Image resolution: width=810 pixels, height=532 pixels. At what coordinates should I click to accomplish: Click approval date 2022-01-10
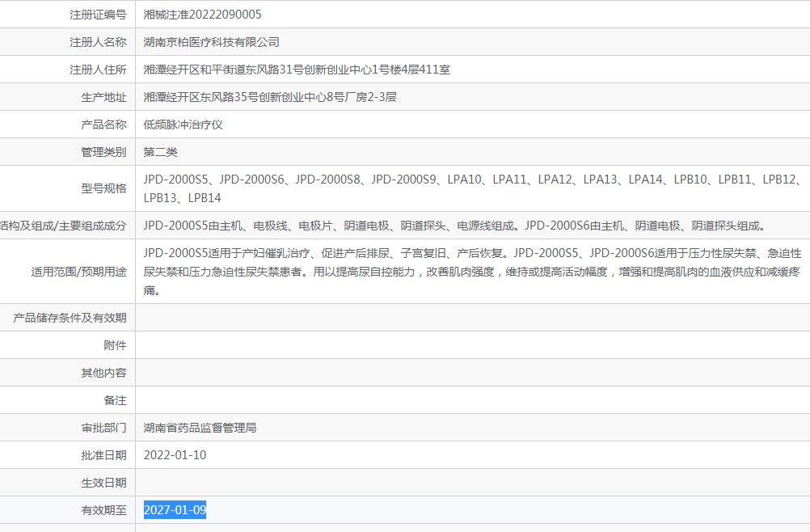(175, 455)
